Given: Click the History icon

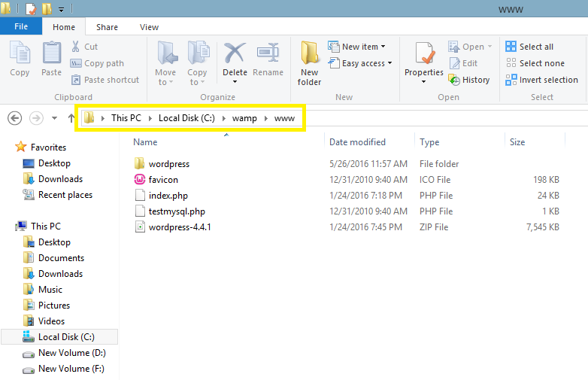Looking at the screenshot, I should (454, 80).
